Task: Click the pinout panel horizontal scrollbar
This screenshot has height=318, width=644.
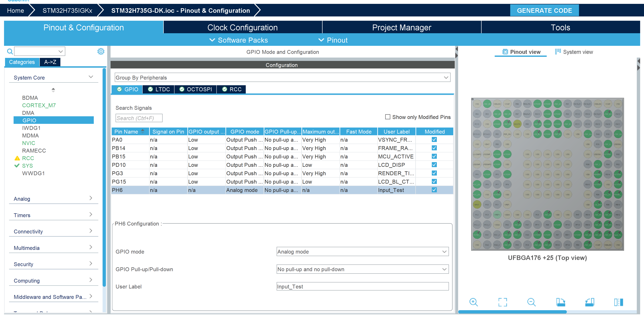Action: 512,312
